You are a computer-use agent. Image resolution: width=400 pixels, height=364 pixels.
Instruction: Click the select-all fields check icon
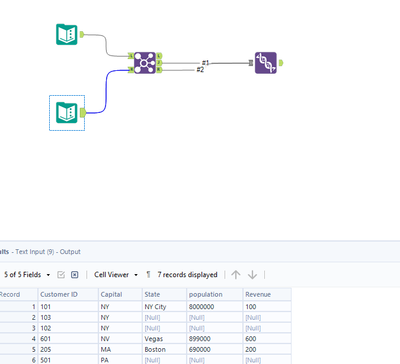(x=61, y=275)
